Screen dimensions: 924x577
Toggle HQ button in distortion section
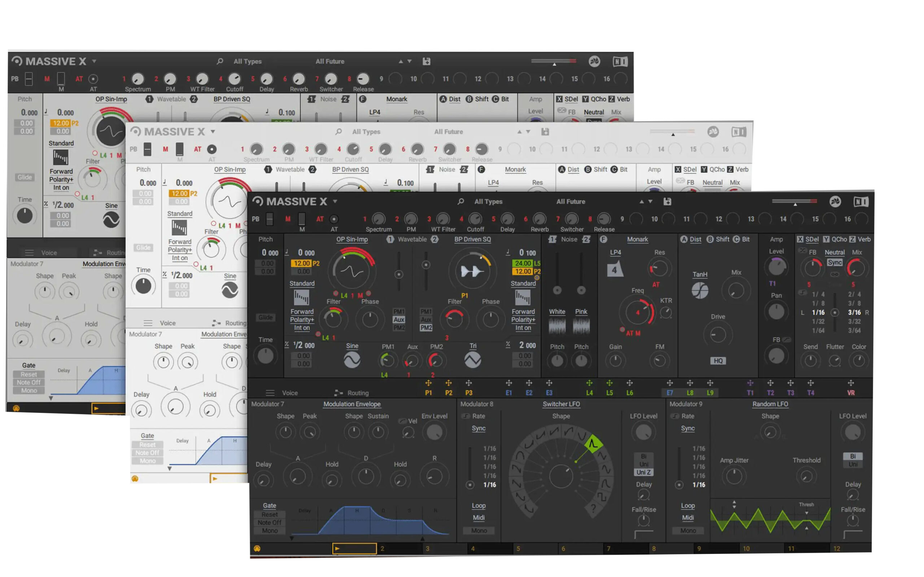coord(718,361)
